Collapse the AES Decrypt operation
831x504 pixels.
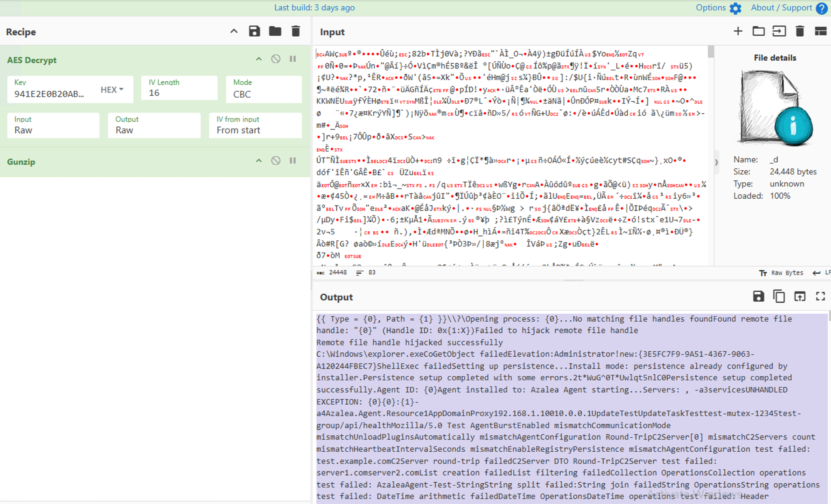[x=259, y=59]
